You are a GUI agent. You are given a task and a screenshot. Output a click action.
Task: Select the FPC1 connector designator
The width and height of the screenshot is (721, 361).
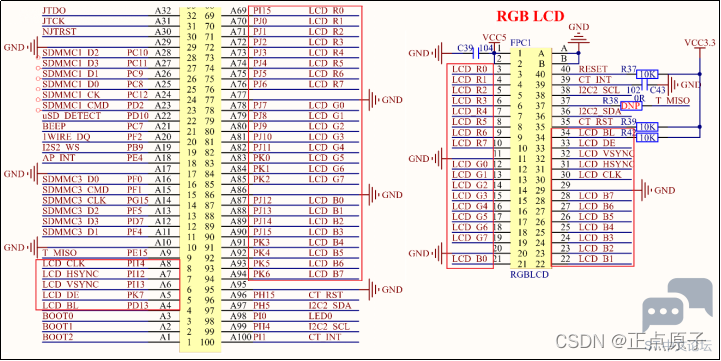click(x=521, y=42)
